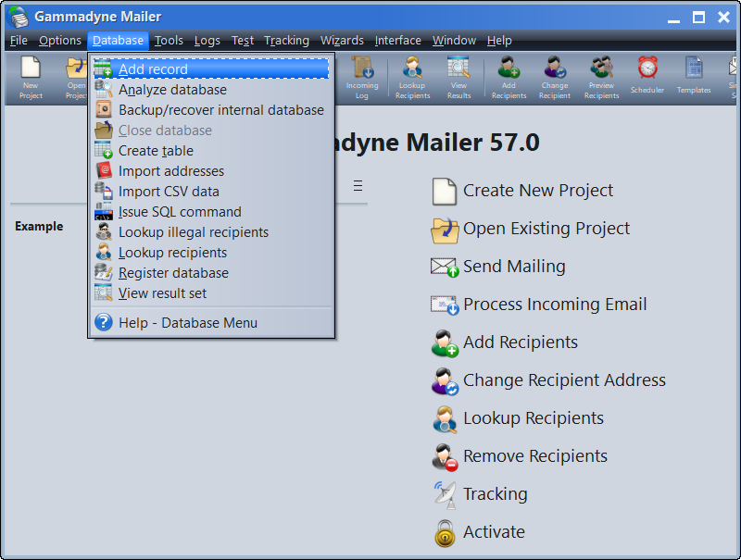Select View result set
741x560 pixels.
(211, 292)
